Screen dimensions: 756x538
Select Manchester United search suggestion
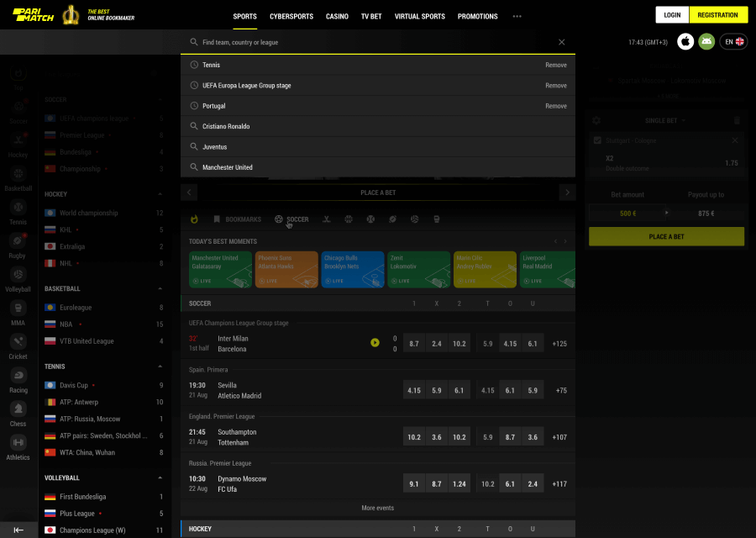pyautogui.click(x=377, y=167)
